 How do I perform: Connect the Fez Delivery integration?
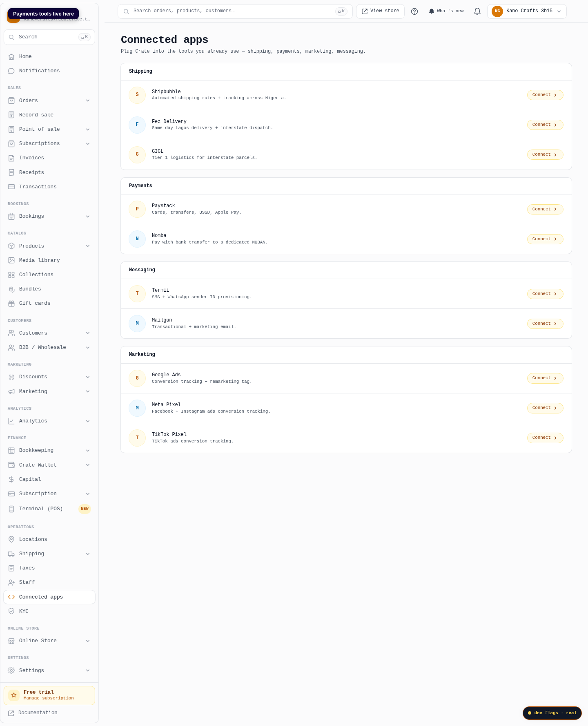[545, 125]
